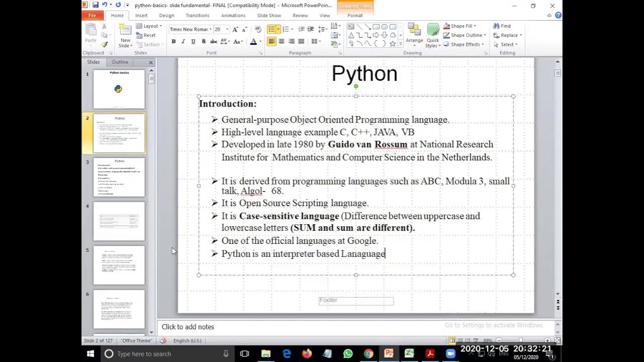The height and width of the screenshot is (362, 644).
Task: Open the Select dropdown
Action: [x=505, y=44]
